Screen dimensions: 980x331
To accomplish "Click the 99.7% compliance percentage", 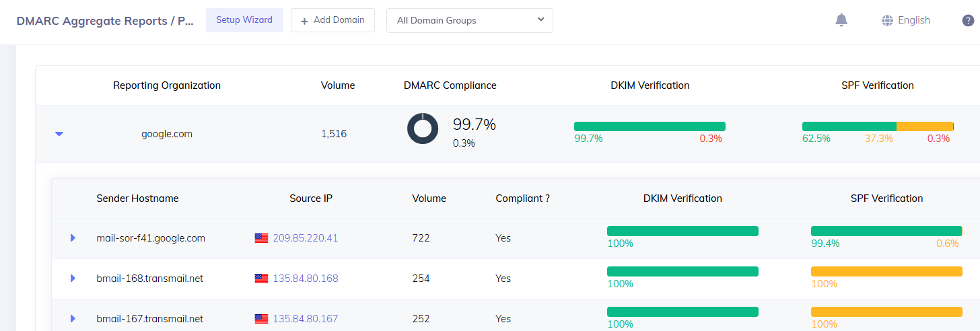I will 474,124.
